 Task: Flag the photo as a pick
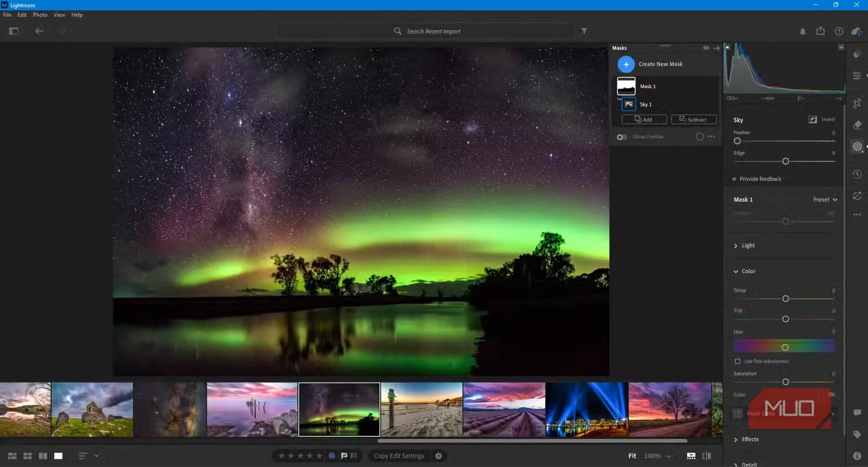tap(344, 456)
